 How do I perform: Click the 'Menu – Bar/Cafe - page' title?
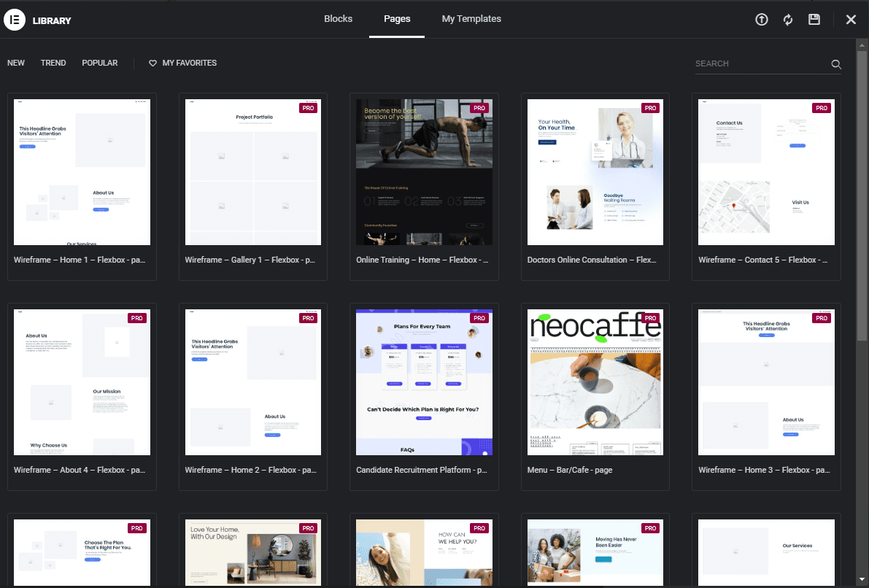pos(570,470)
